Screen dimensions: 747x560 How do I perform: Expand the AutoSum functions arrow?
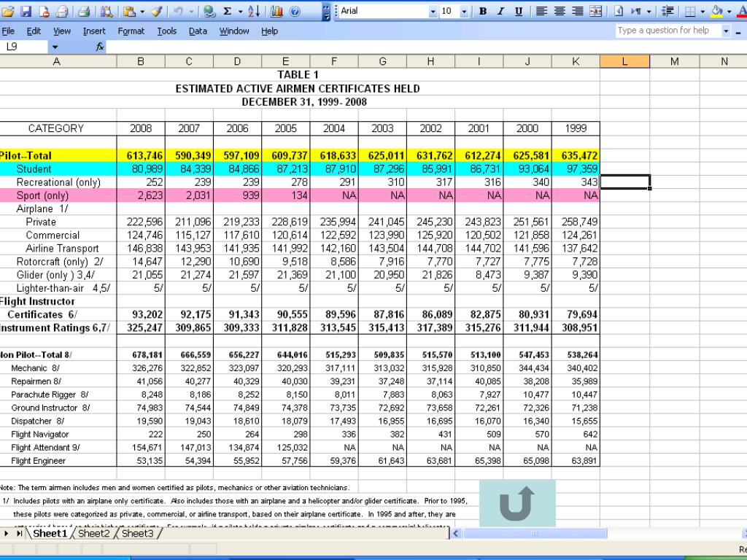239,11
